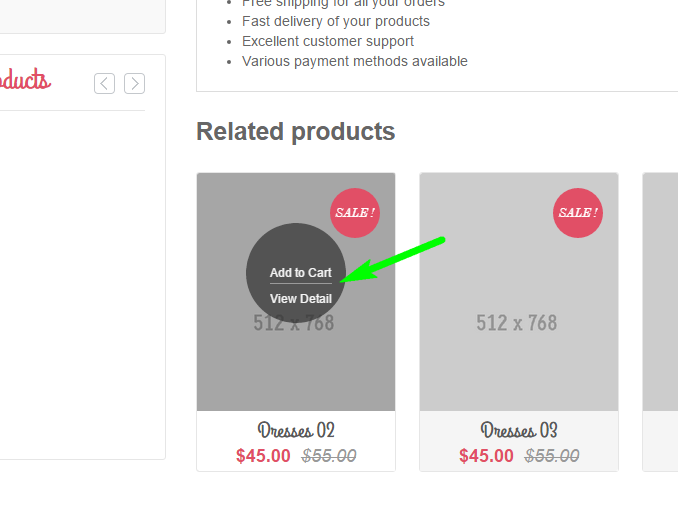Click the crossed-out $55.00 price of Dresses 03

pos(552,456)
